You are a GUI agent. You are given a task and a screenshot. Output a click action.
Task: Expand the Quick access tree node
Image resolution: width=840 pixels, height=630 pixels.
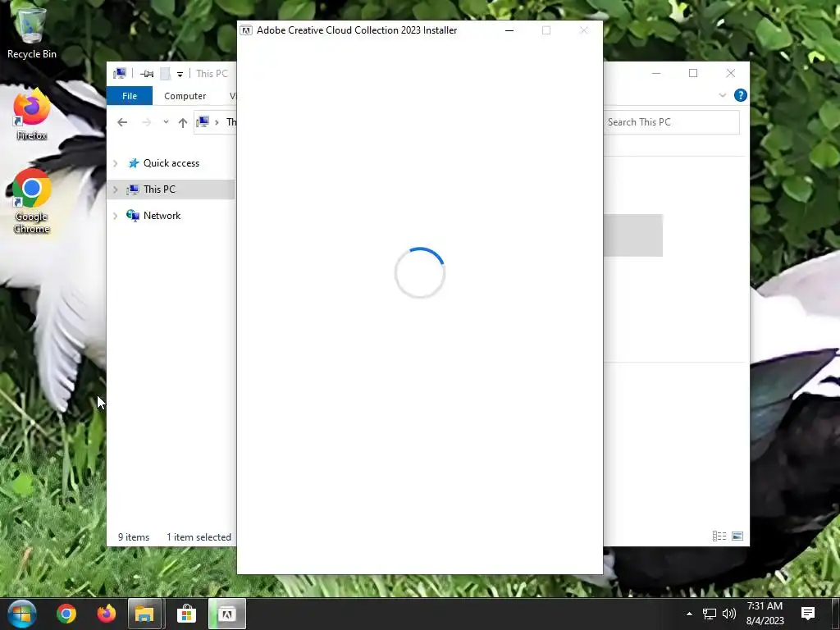coord(115,163)
